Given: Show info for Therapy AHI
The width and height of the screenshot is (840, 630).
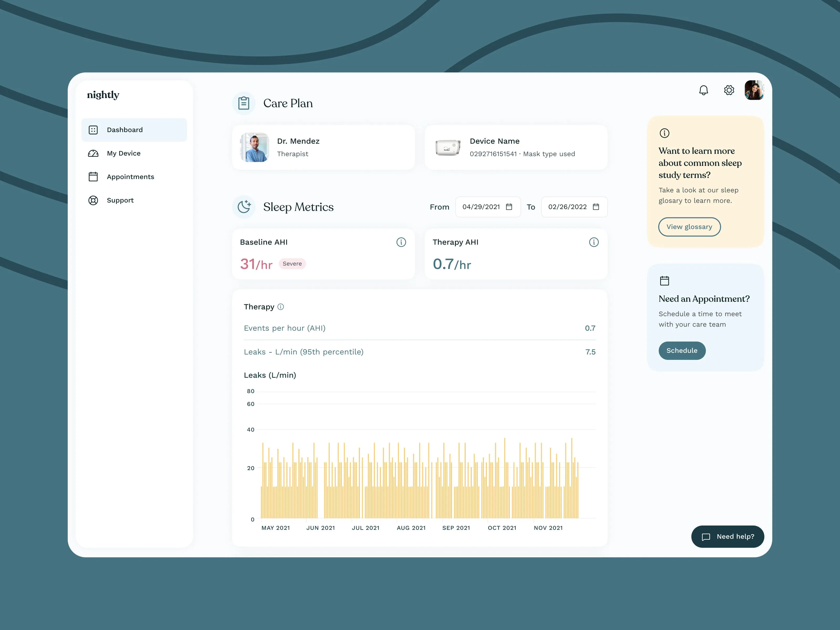Looking at the screenshot, I should 594,242.
